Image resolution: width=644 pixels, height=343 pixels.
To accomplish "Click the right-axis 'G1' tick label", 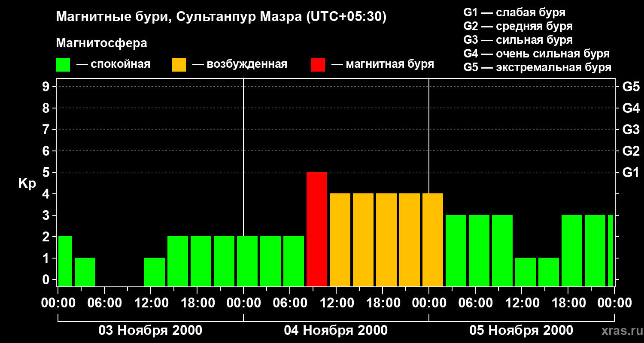I will click(631, 173).
